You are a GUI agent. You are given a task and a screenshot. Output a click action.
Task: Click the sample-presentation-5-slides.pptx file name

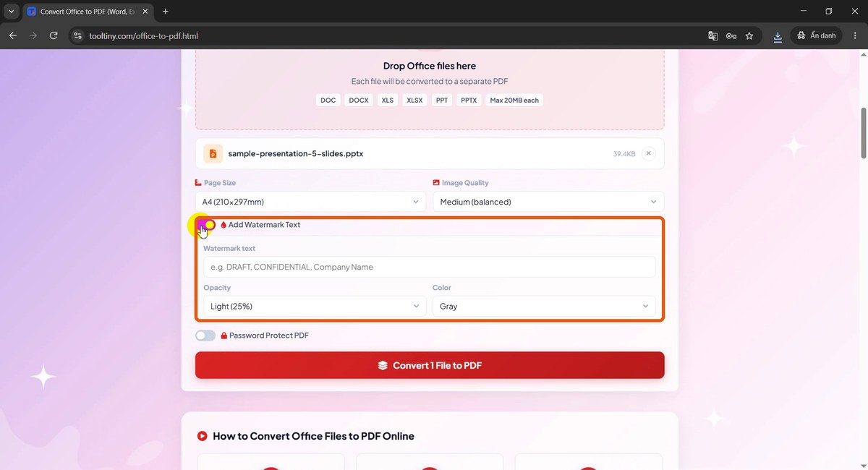(295, 154)
